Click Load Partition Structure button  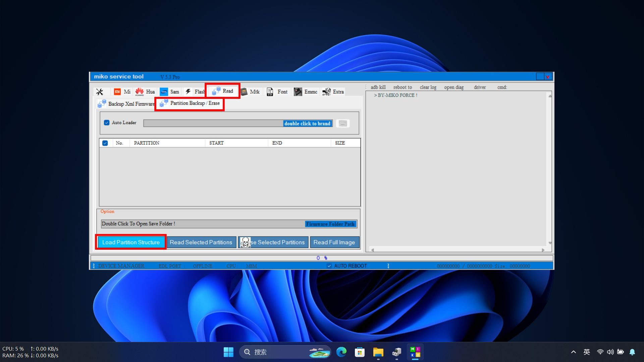pos(131,242)
